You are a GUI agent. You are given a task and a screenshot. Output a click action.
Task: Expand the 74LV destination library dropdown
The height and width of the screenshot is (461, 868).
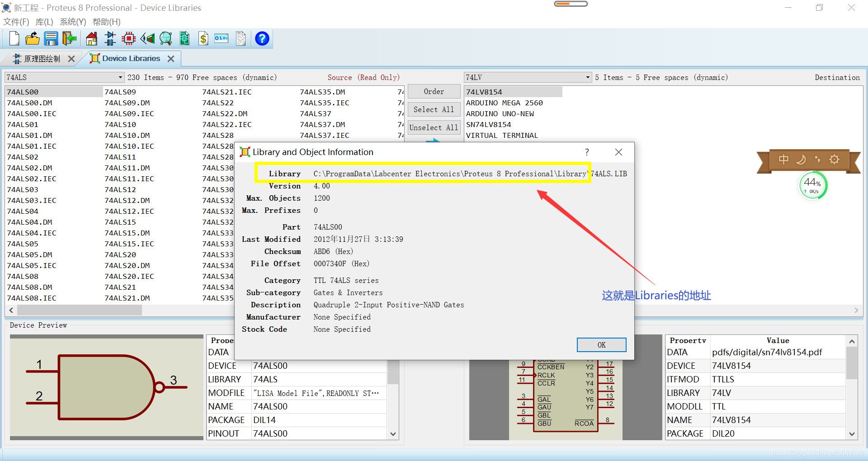pyautogui.click(x=588, y=77)
